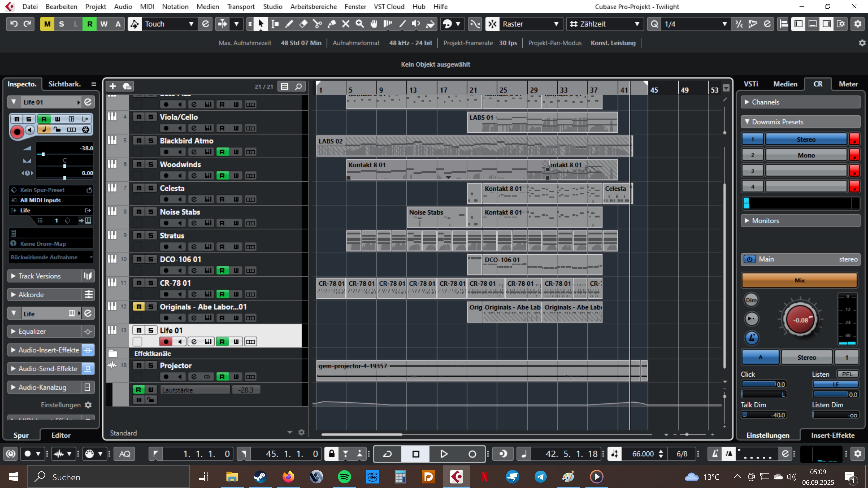Select the Glue tool
The width and height of the screenshot is (868, 488).
click(x=332, y=24)
